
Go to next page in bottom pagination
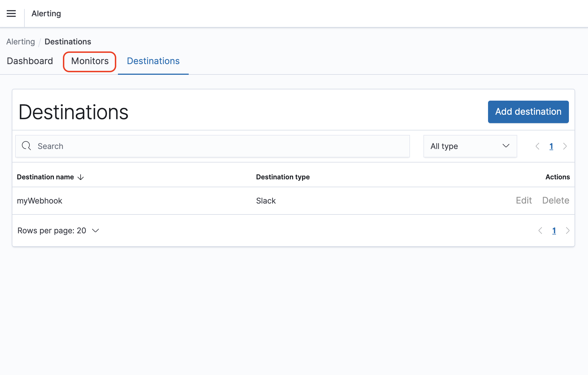click(568, 231)
